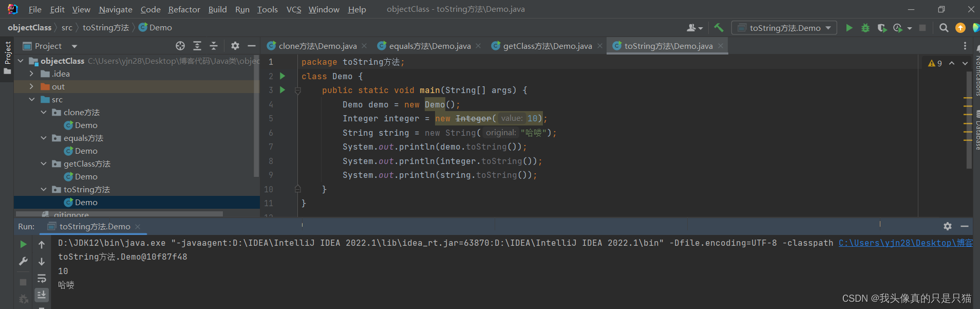Viewport: 980px width, 309px height.
Task: Open the Database side panel
Action: 977,131
